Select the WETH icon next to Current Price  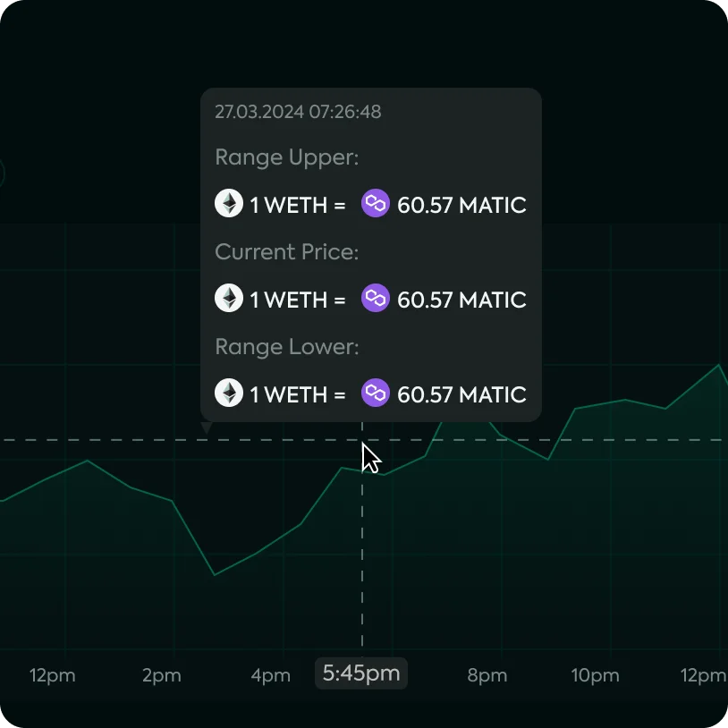coord(229,298)
